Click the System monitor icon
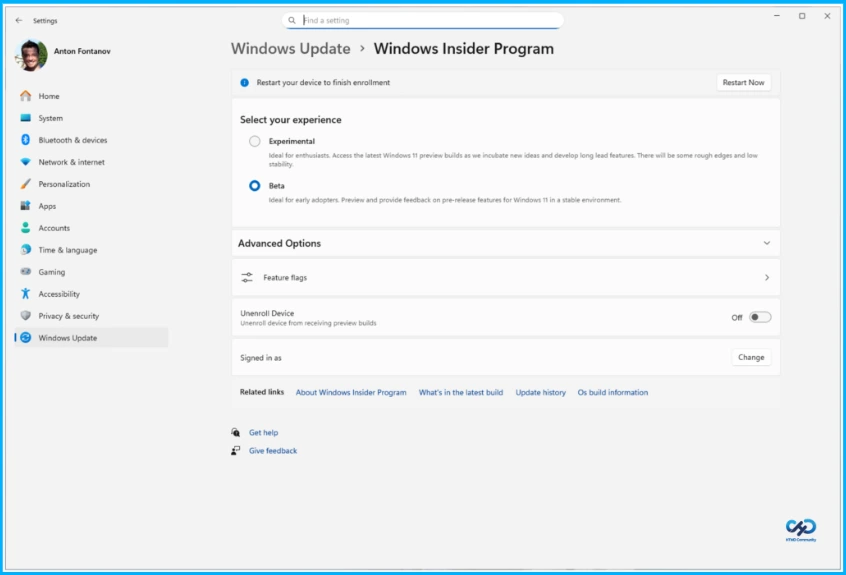 point(25,118)
